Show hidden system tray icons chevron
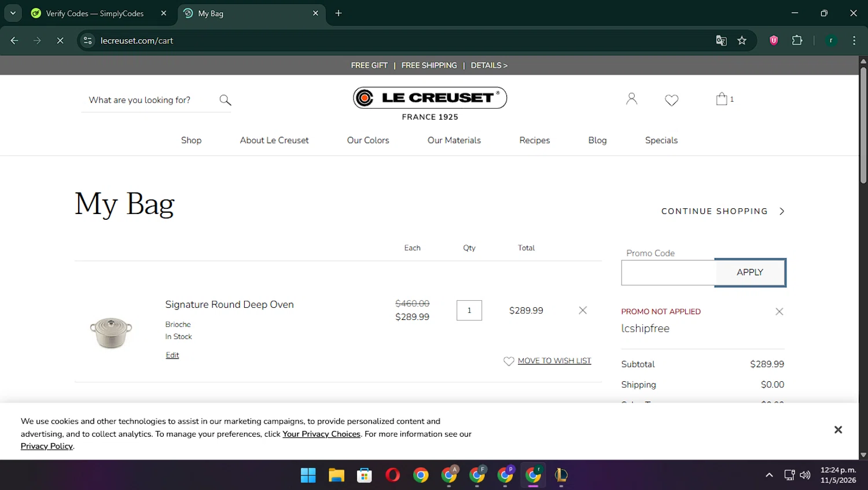The width and height of the screenshot is (868, 490). pos(769,475)
